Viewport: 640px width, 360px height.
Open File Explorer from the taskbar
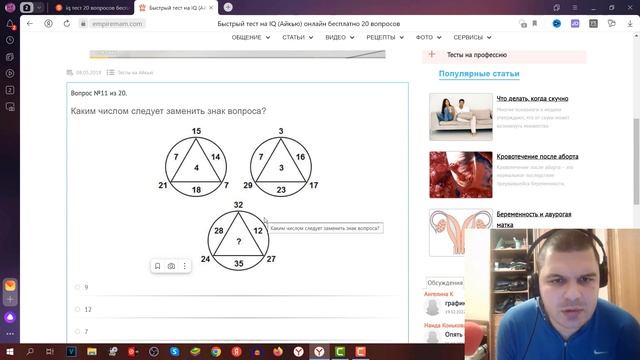[92, 351]
